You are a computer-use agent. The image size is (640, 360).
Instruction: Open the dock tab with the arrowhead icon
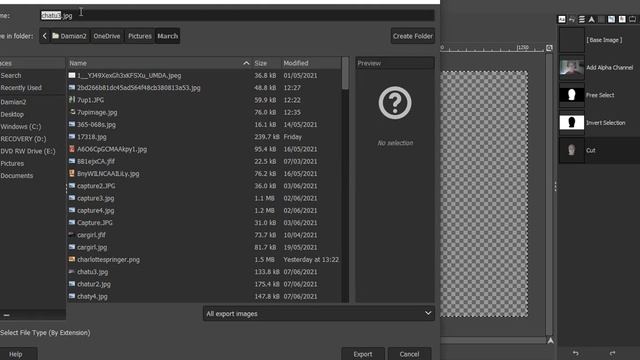point(591,19)
